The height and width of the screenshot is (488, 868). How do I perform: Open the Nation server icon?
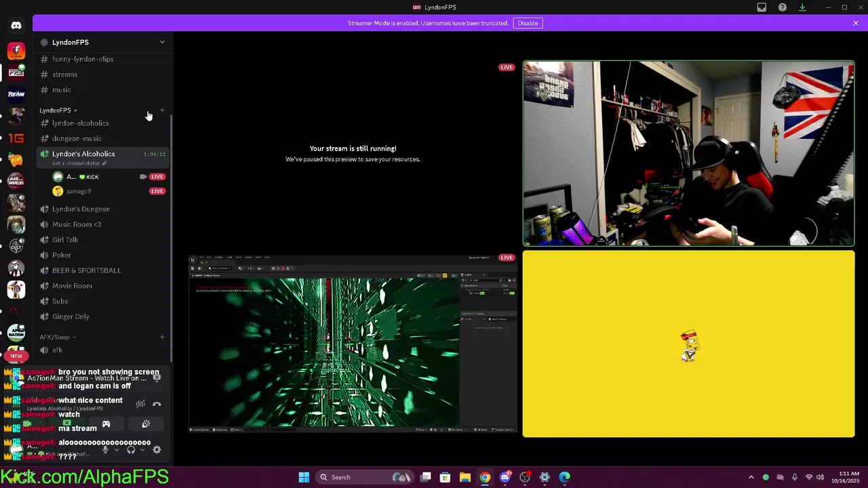[x=16, y=332]
